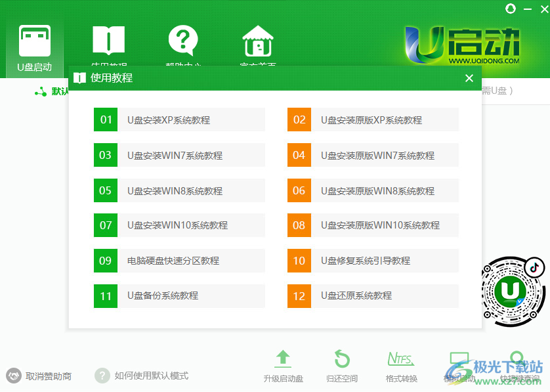550x392 pixels.
Task: Minimize the main window
Action: click(528, 9)
